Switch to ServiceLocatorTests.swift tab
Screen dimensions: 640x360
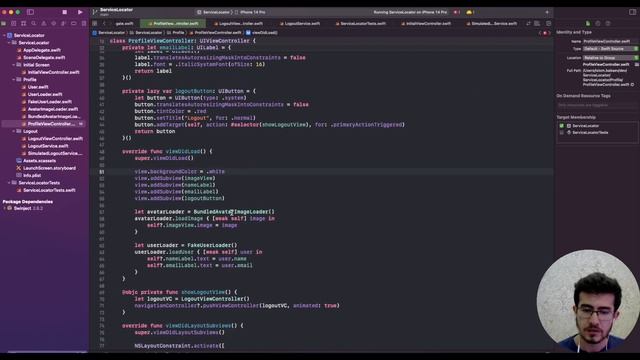(x=360, y=24)
